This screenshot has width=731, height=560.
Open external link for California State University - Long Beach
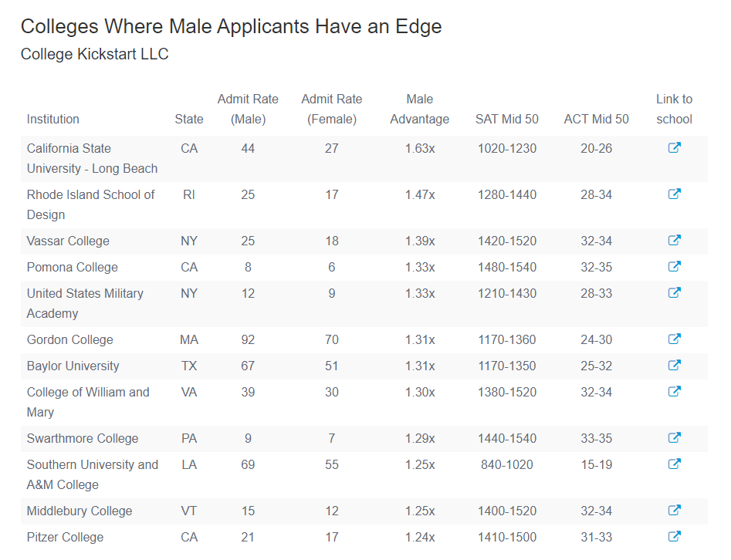click(x=674, y=147)
